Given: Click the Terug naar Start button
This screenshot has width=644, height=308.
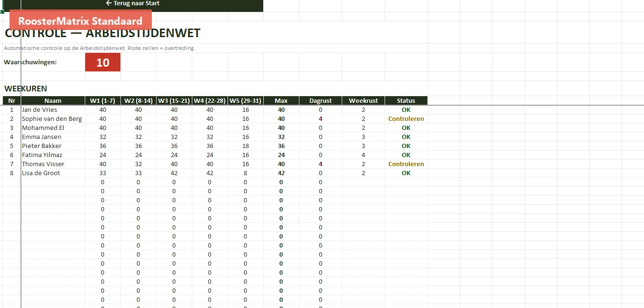Looking at the screenshot, I should coord(133,3).
